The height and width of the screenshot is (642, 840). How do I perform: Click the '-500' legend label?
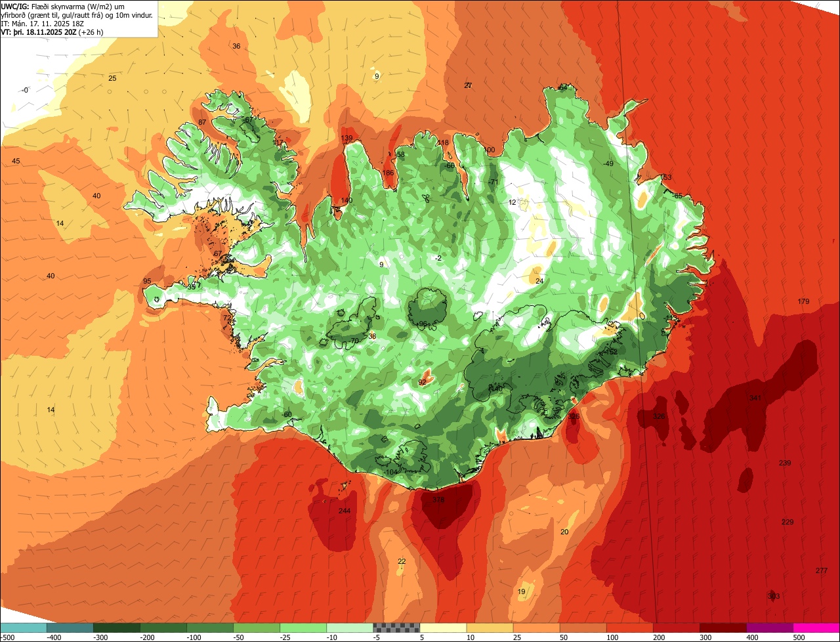click(8, 637)
